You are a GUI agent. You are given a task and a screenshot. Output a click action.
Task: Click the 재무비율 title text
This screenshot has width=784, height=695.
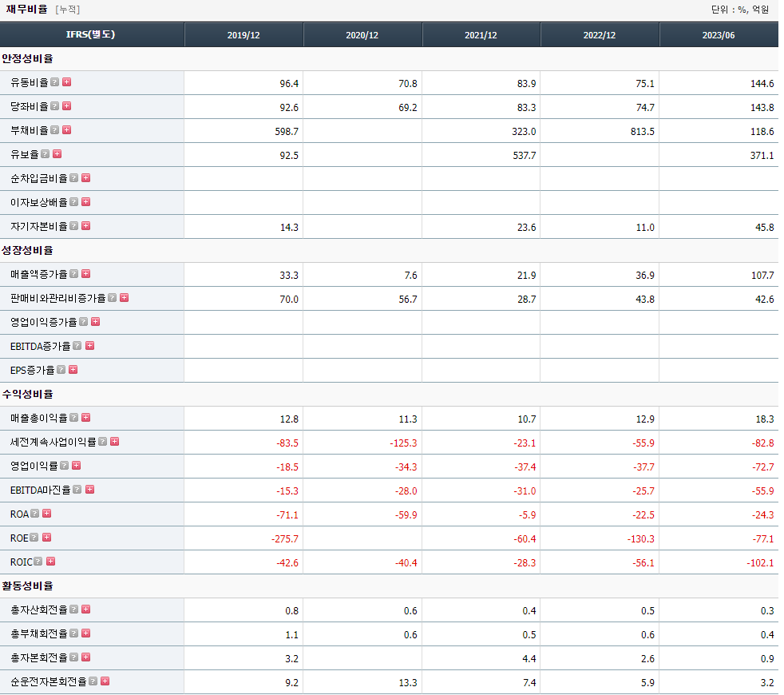26,9
